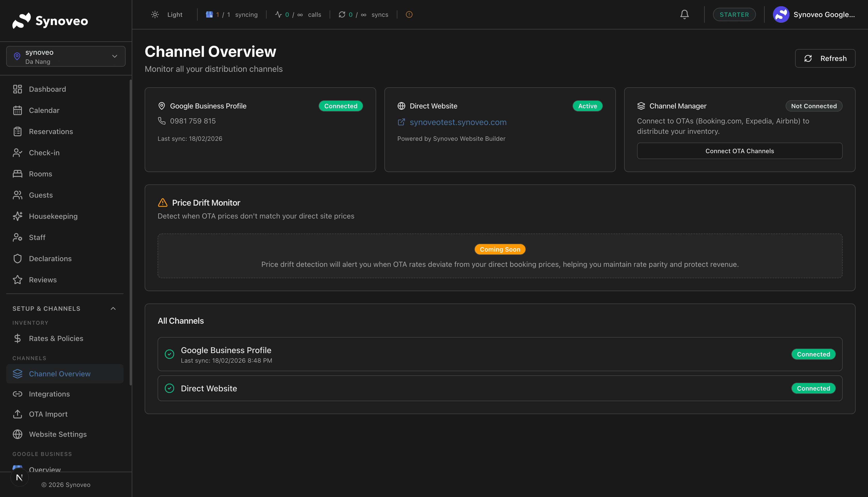Open the synoveo Da Nang property dropdown
This screenshot has height=497, width=868.
66,56
